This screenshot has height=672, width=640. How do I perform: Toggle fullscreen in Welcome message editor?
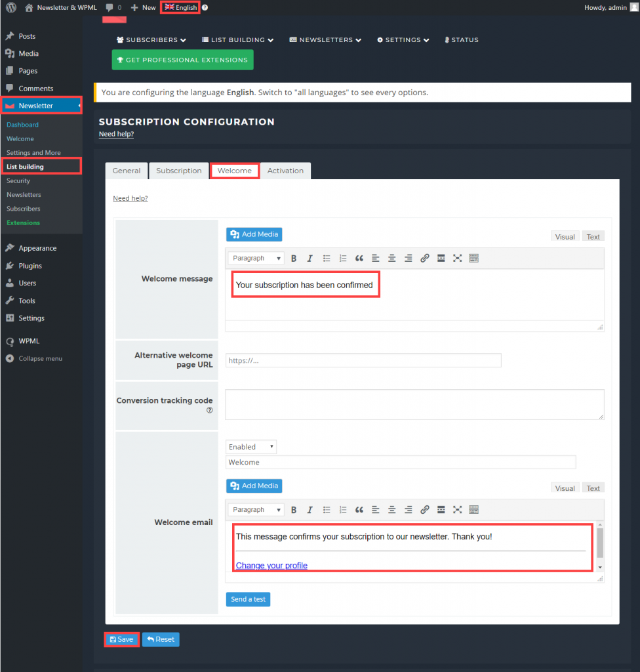pyautogui.click(x=457, y=258)
